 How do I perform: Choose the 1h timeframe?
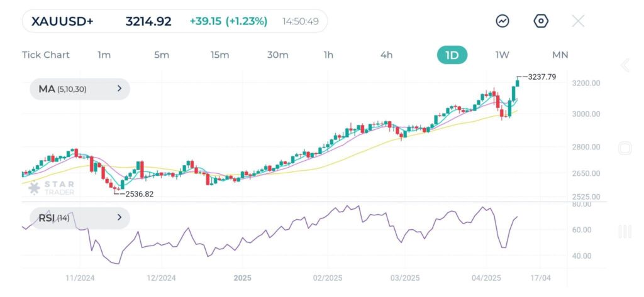coord(328,55)
